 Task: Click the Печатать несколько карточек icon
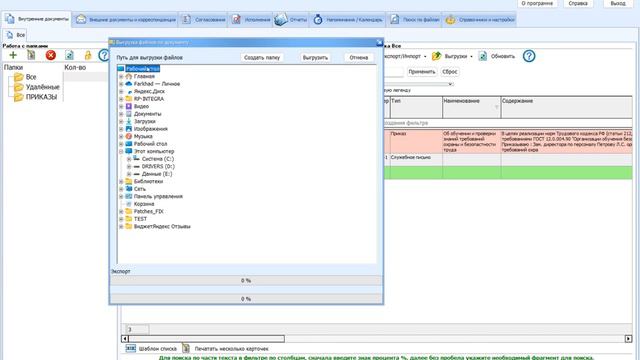(x=186, y=348)
